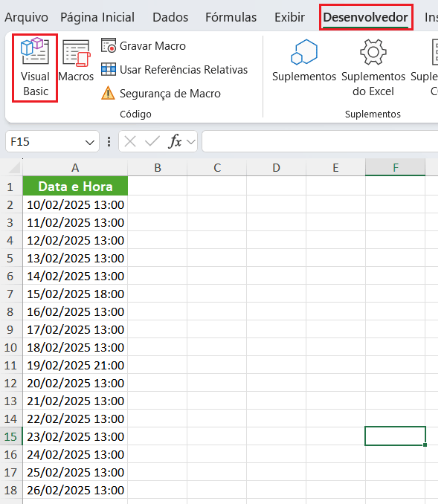Open the Arquivo menu

click(x=26, y=17)
